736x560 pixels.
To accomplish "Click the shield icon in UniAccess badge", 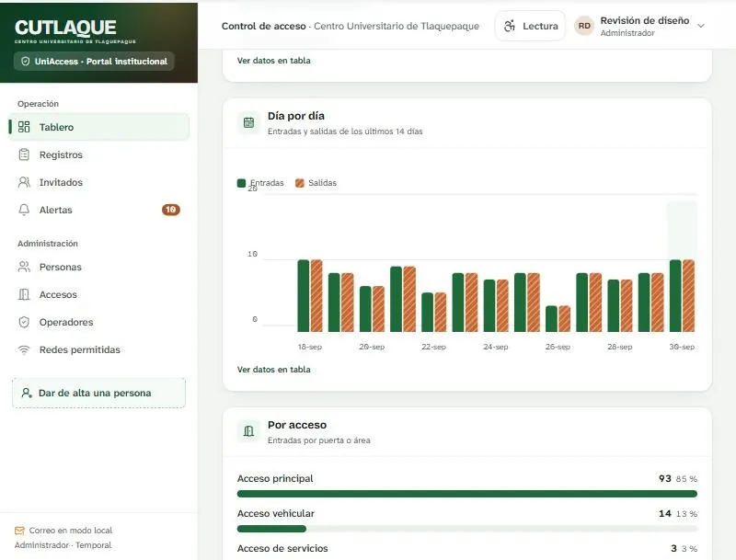I will click(26, 62).
